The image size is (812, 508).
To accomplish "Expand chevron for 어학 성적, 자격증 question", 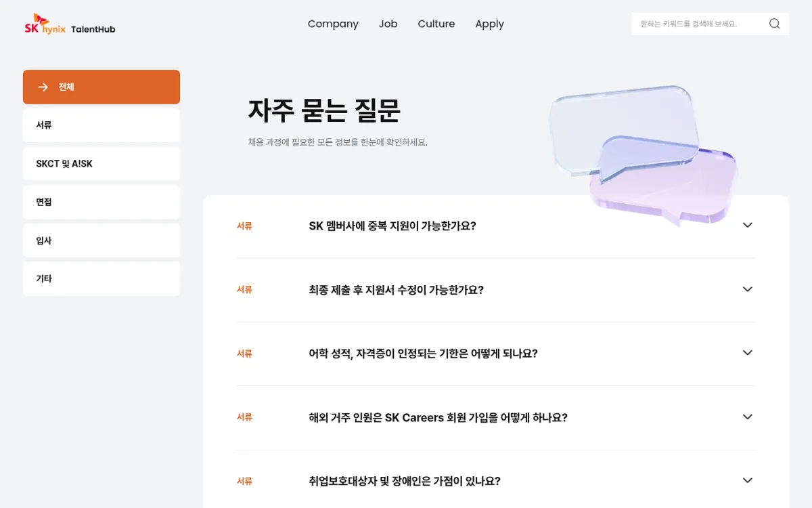I will pos(748,353).
